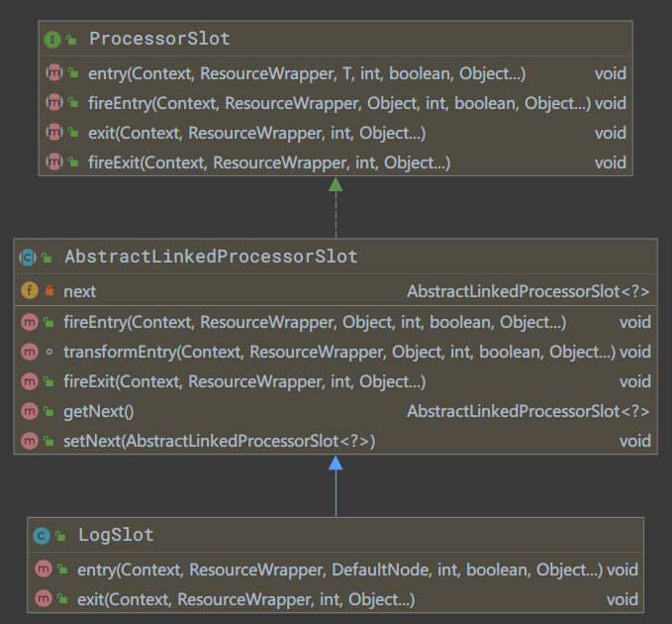Click the private lock icon beside next

[48, 292]
